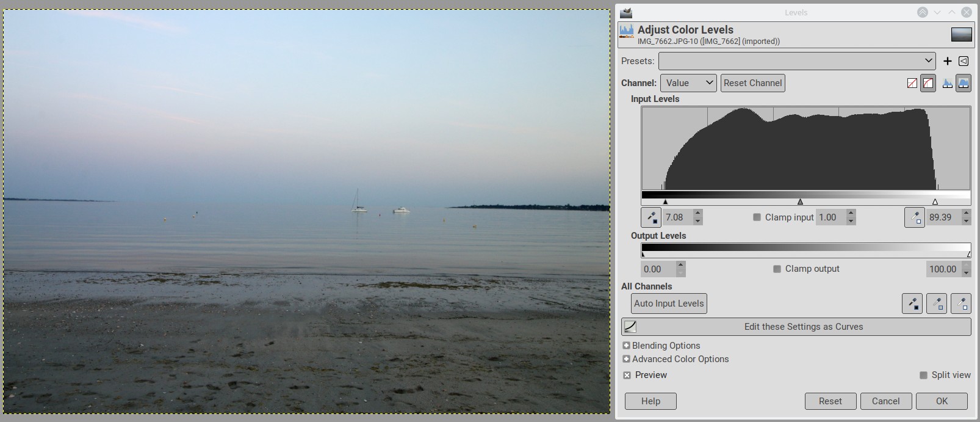Pick black point for all channels
This screenshot has width=980, height=422.
click(912, 304)
